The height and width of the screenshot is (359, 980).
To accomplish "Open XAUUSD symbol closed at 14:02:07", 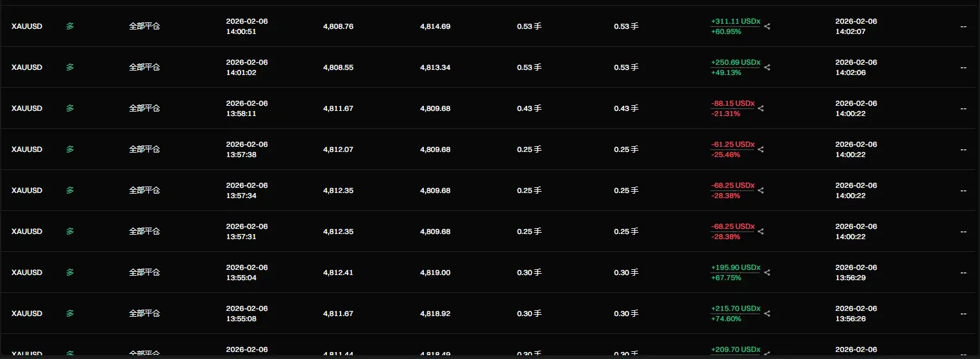I will pos(27,26).
